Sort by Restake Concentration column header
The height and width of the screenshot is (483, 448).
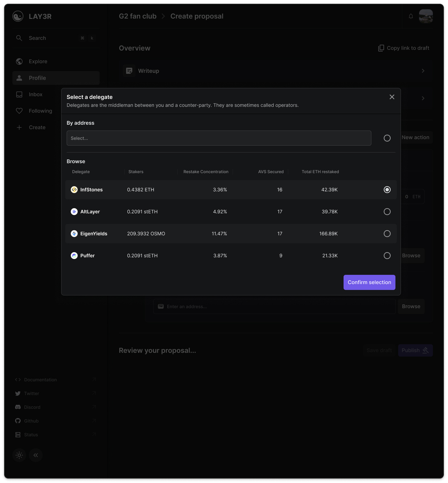tap(206, 172)
